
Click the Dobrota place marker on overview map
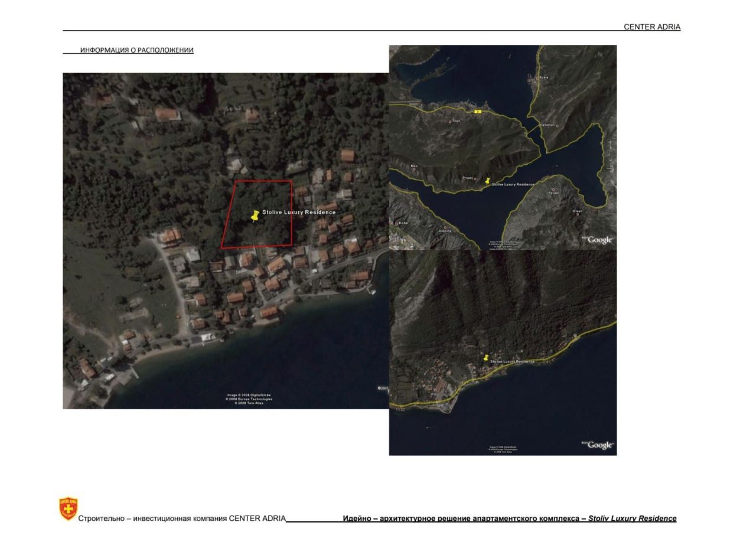445,227
